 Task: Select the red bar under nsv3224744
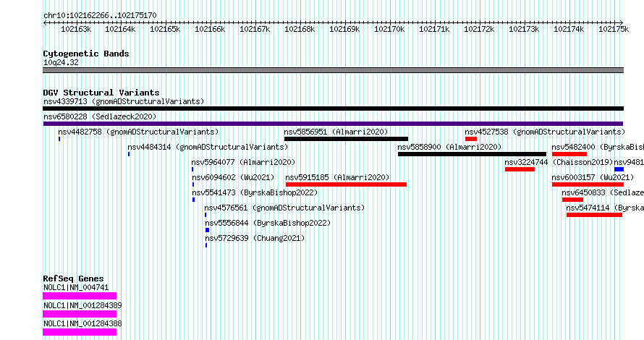click(x=520, y=169)
